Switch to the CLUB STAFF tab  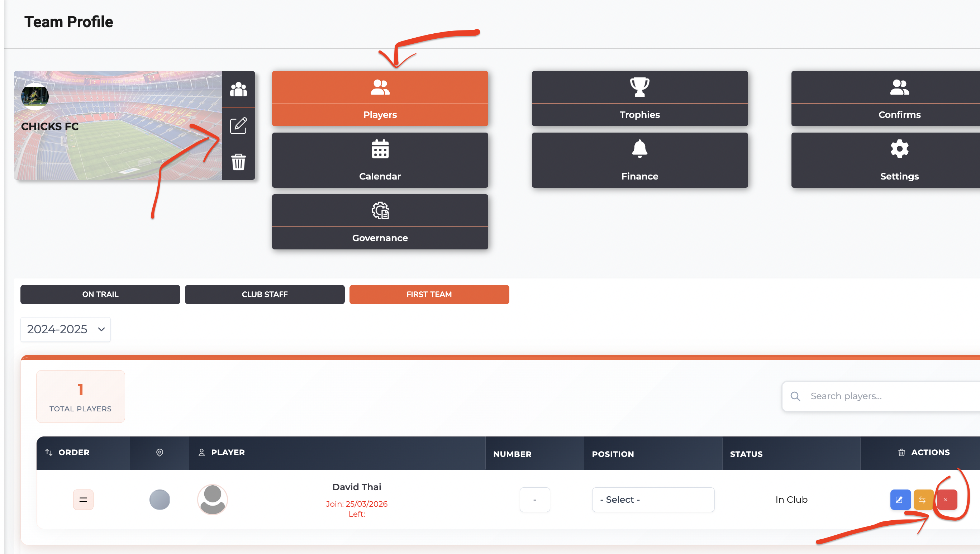(265, 295)
